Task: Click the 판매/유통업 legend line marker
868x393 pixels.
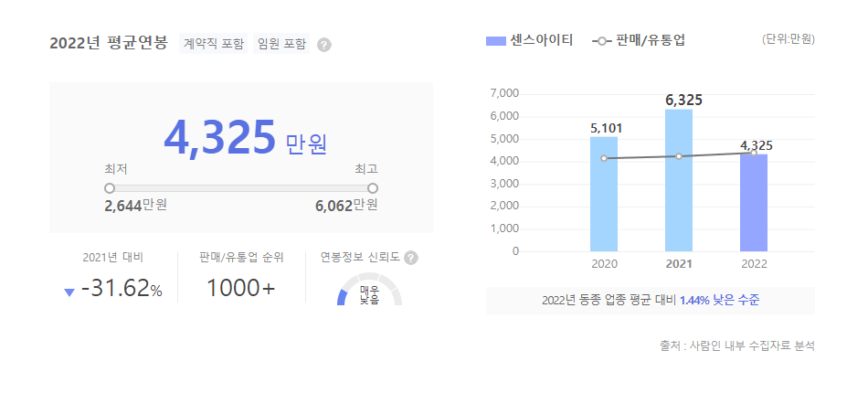Action: pos(602,41)
